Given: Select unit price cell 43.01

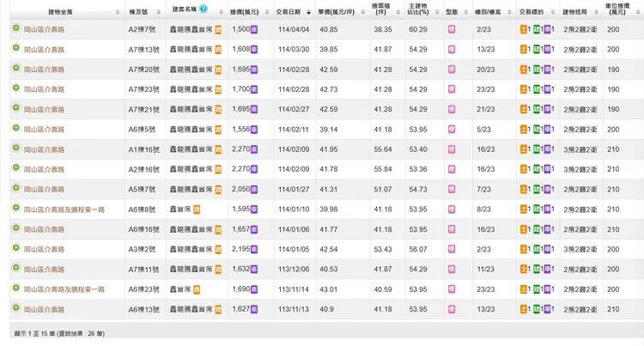Looking at the screenshot, I should [x=329, y=289].
